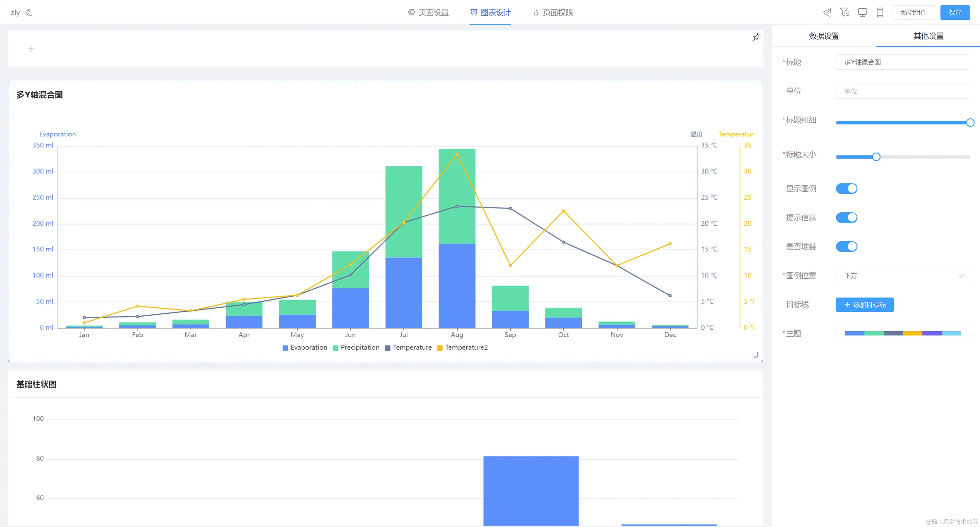980x527 pixels.
Task: Open the 图例位置 dropdown showing 下方
Action: point(903,275)
